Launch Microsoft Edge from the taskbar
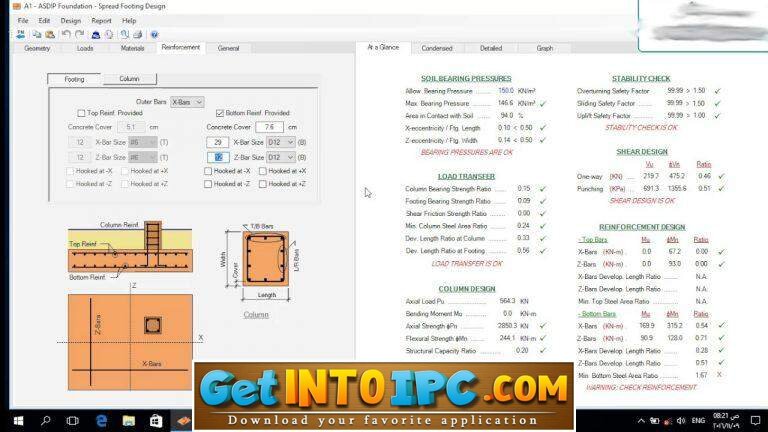Screen dimensions: 768x432 (101, 421)
